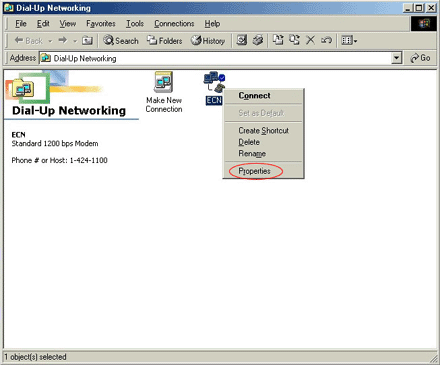Click 'Standard 1200 bps Modem' text

55,144
